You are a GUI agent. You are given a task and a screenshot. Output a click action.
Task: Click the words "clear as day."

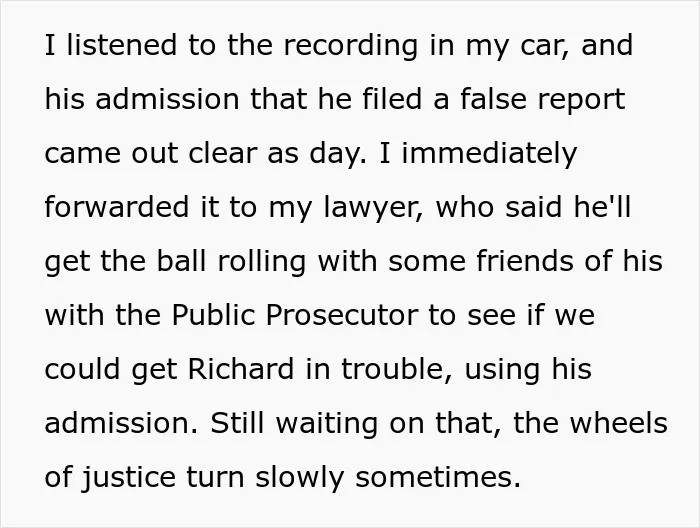click(x=277, y=154)
